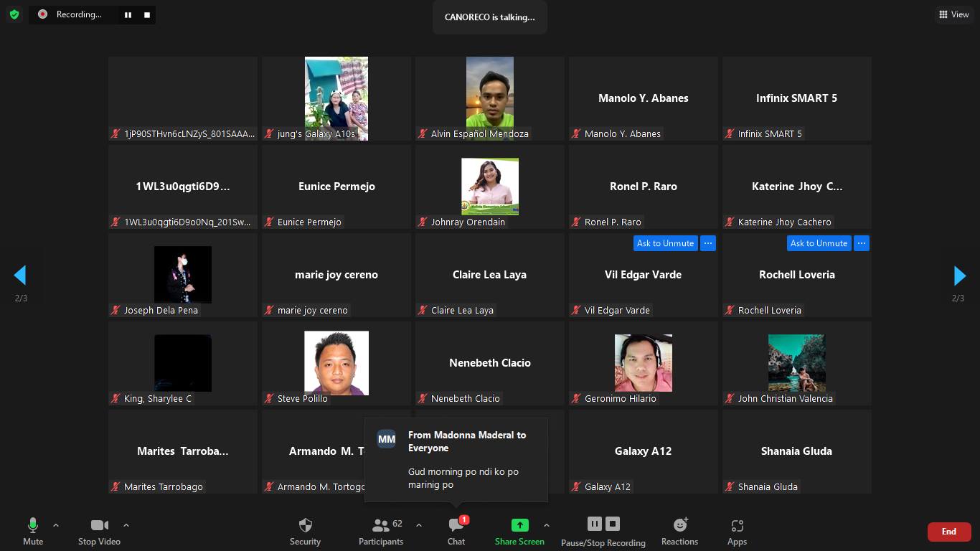Click the green Share Screen icon
This screenshot has height=551, width=980.
[x=519, y=525]
